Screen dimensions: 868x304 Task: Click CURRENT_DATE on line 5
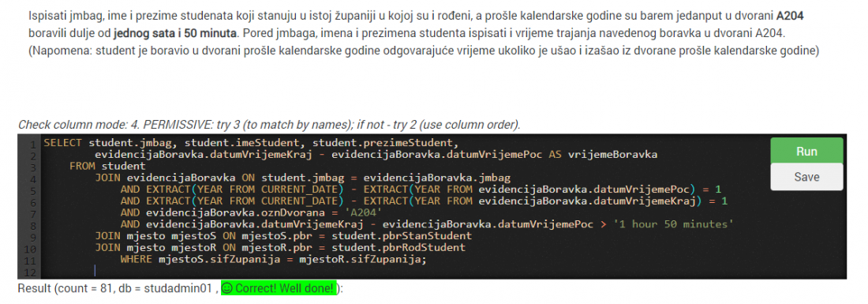pyautogui.click(x=299, y=190)
